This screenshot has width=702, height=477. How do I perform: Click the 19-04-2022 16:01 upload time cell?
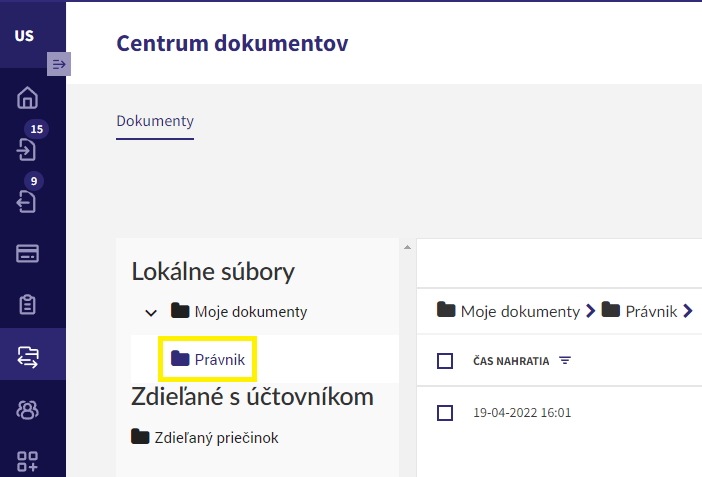[522, 413]
